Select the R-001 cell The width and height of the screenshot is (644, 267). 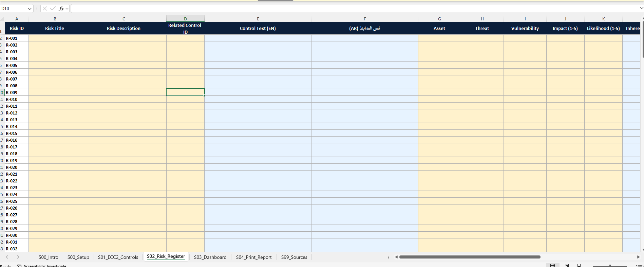point(17,38)
